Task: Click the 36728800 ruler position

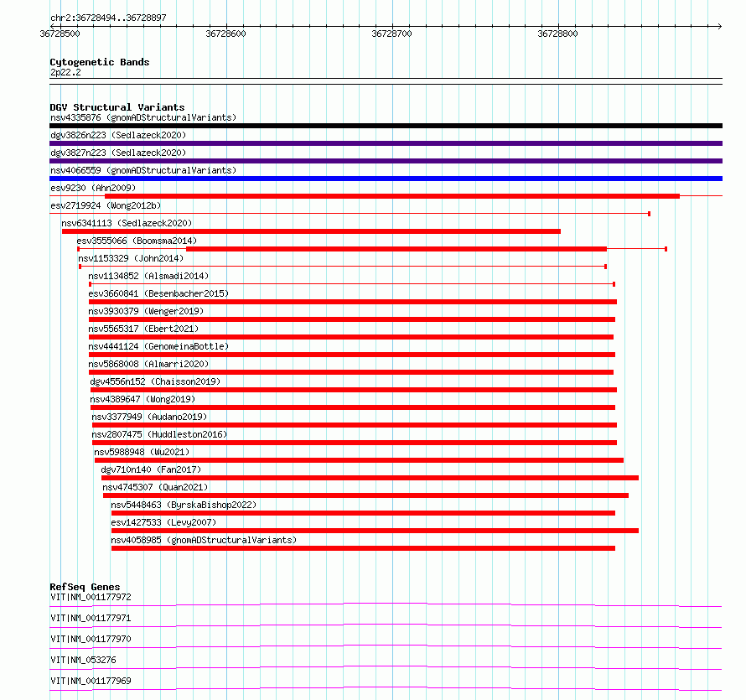Action: [557, 34]
